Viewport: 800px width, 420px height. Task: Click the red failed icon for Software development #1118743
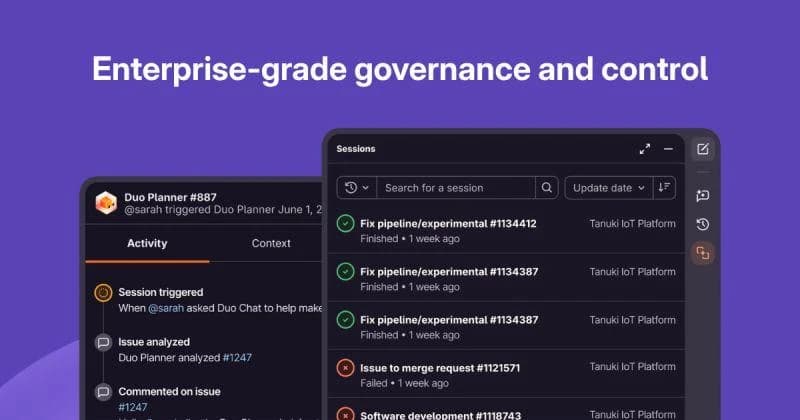point(345,414)
